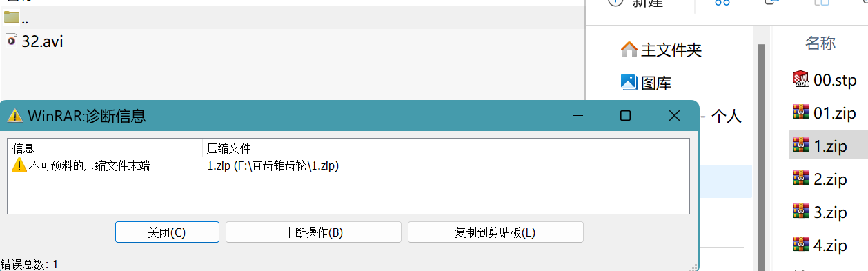Click the 关闭(C) button
The width and height of the screenshot is (868, 271).
click(x=167, y=232)
